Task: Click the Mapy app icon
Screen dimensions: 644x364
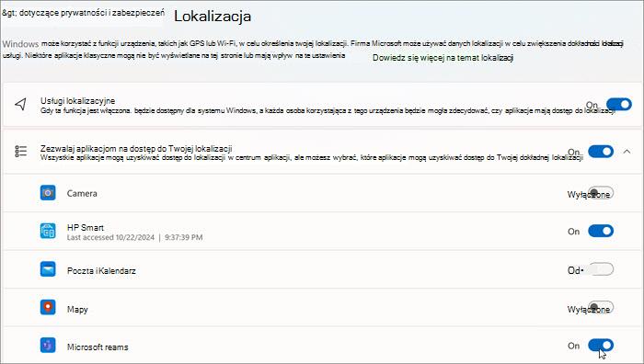Action: click(48, 307)
